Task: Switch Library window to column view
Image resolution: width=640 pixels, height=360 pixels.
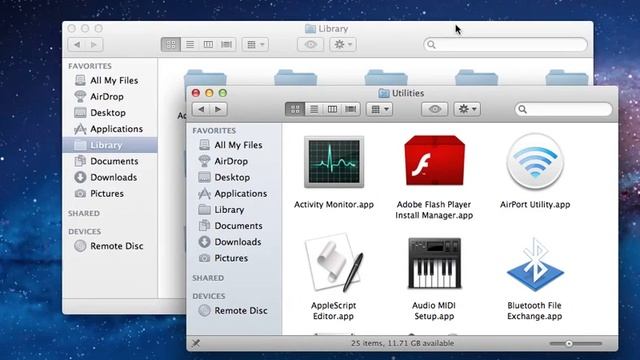Action: pos(208,44)
